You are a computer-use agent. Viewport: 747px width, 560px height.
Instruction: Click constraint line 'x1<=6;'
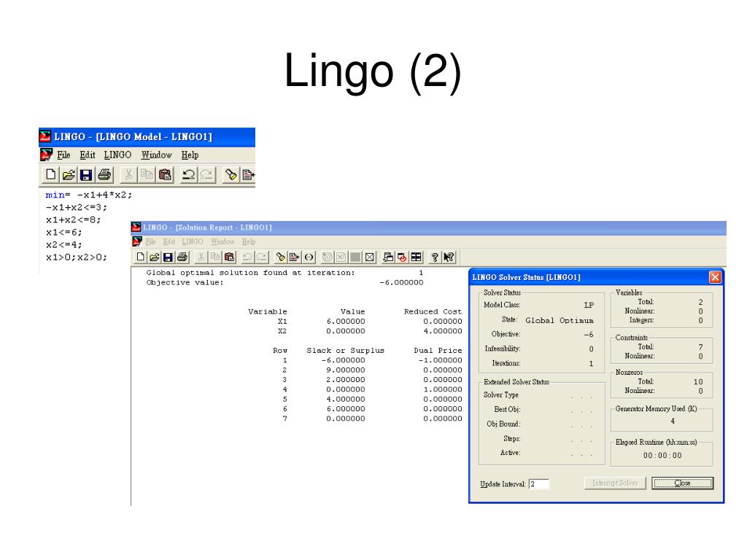click(64, 232)
